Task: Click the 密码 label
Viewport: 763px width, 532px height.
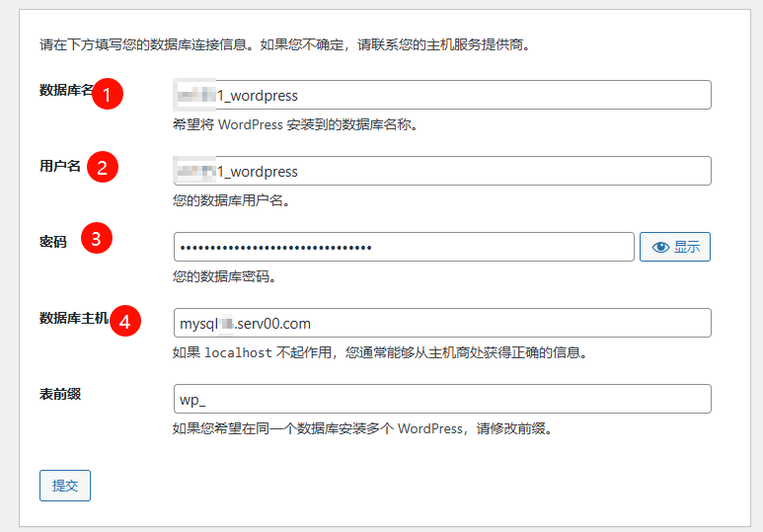Action: (53, 242)
